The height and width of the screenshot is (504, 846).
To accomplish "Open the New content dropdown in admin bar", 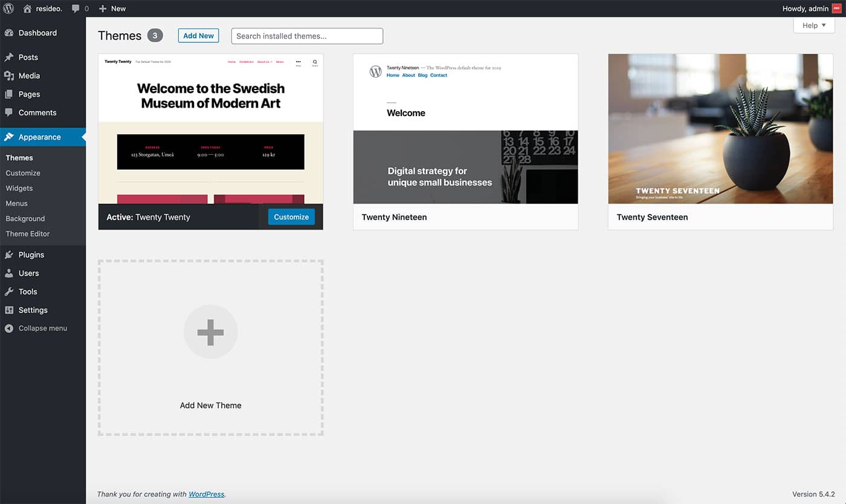I will (x=112, y=8).
